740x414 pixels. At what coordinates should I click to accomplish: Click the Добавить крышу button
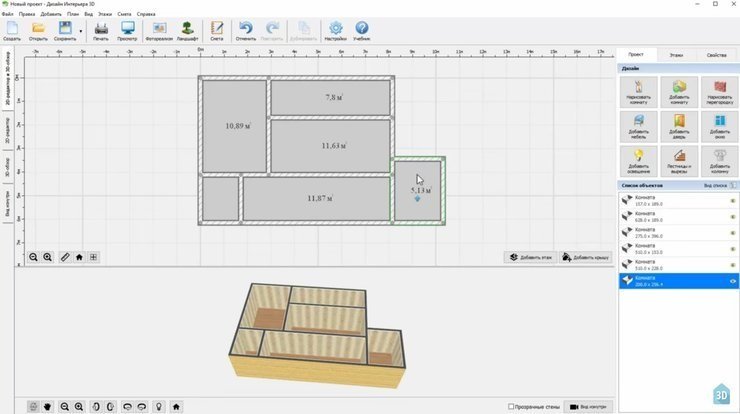(586, 257)
